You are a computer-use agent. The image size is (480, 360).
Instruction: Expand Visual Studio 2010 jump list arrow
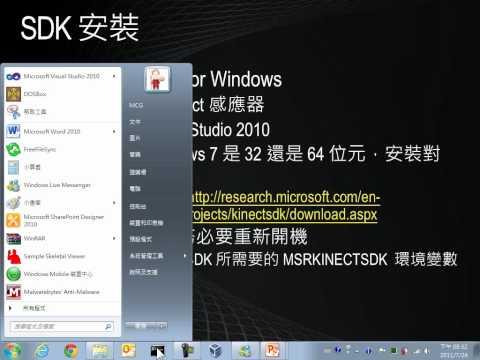tap(114, 76)
